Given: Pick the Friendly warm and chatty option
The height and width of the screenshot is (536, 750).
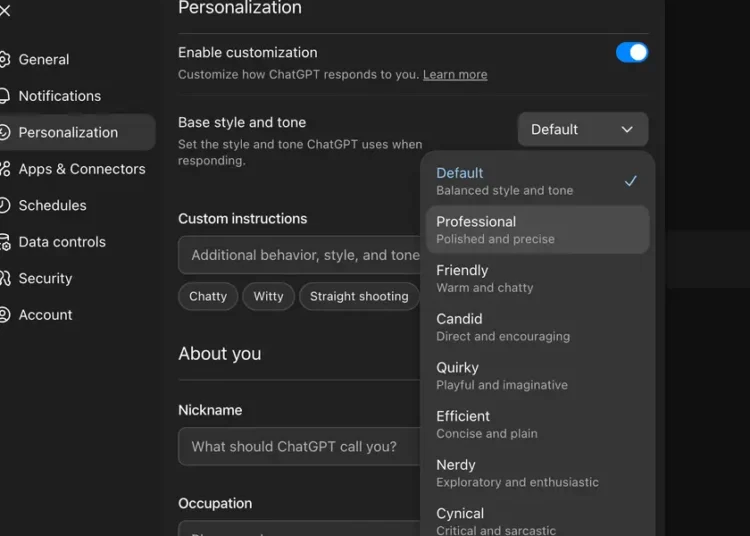Looking at the screenshot, I should (537, 279).
